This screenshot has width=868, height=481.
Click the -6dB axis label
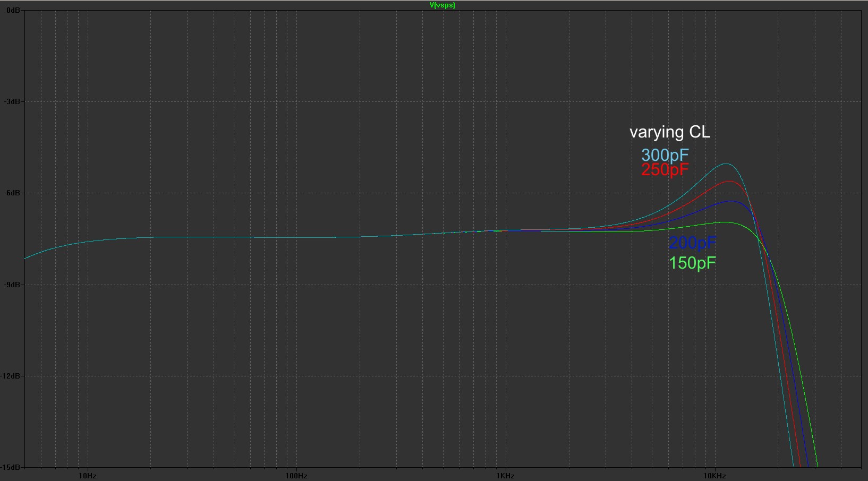[x=13, y=193]
